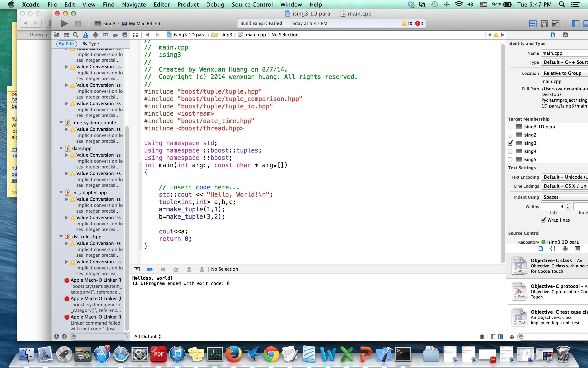Select the Standard editor button
This screenshot has height=368, width=588.
(x=533, y=24)
